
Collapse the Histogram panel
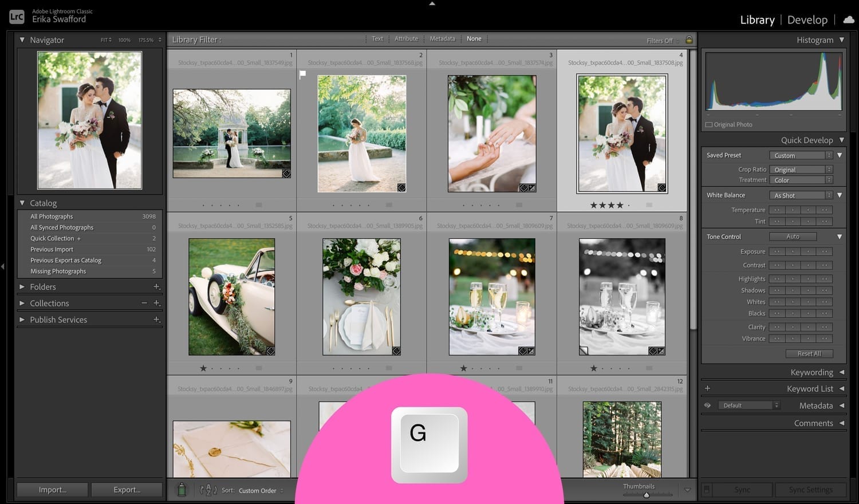841,40
